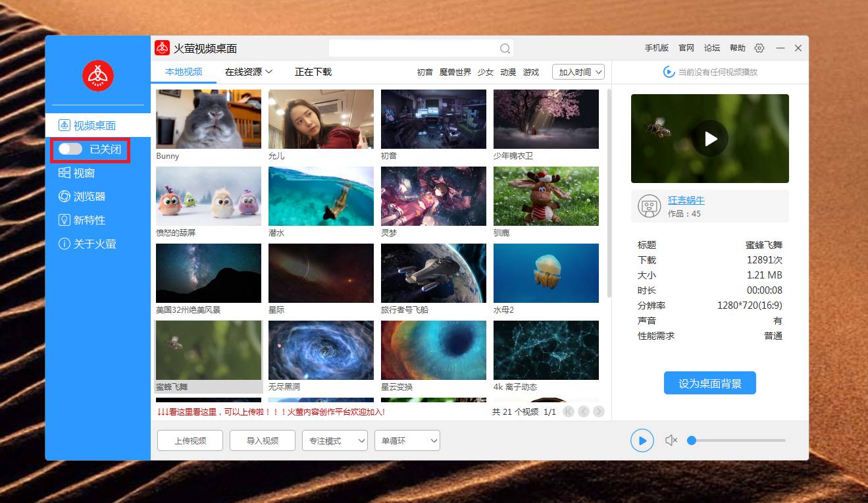Play the bee video preview

[709, 138]
